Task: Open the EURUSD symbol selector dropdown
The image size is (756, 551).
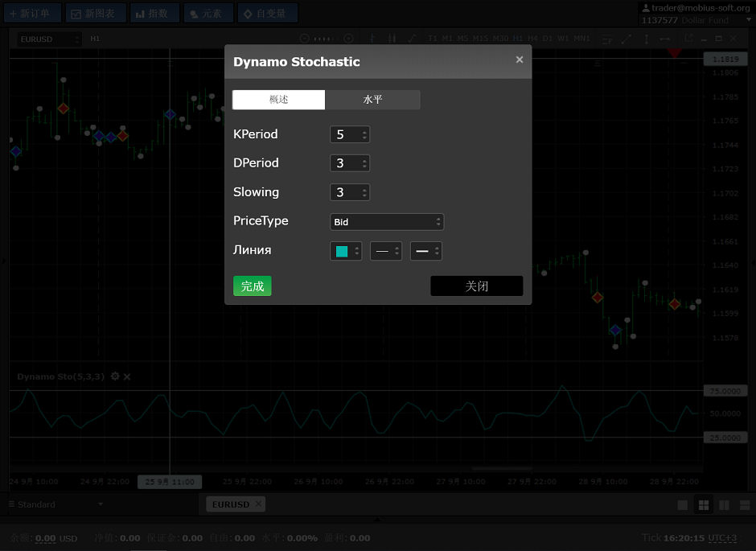Action: click(x=49, y=39)
